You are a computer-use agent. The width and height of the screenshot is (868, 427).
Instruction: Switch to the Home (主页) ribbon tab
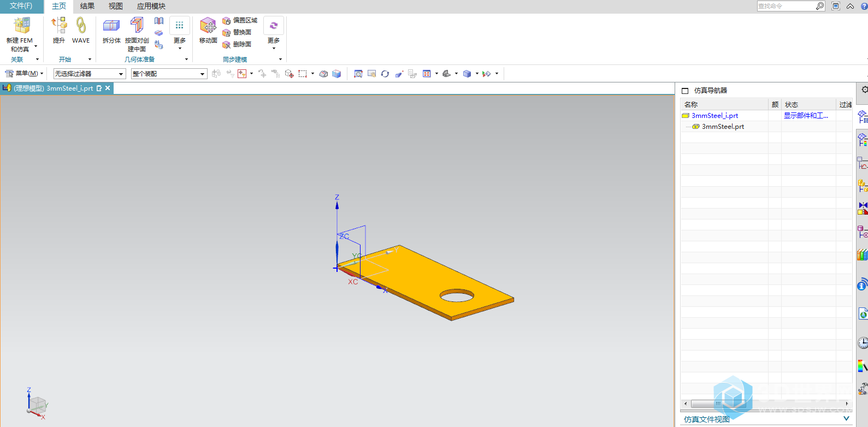click(x=59, y=6)
